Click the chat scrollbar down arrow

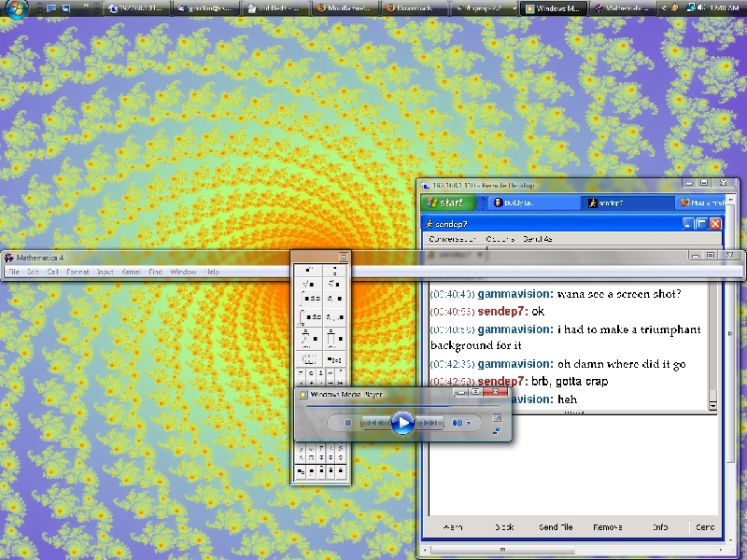click(712, 406)
